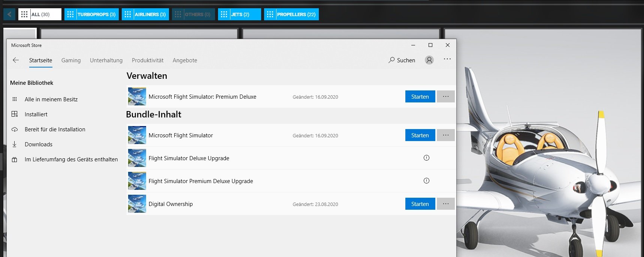Click the simulator's back chevron button
644x257 pixels.
point(9,14)
